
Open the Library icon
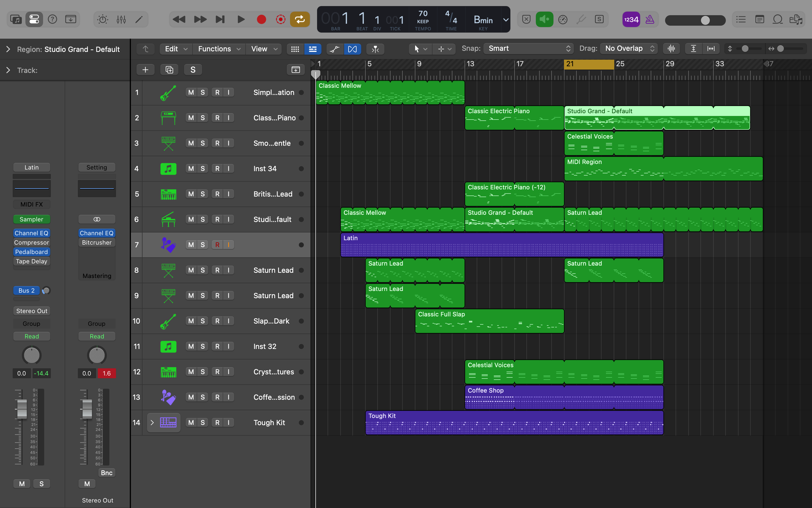[x=15, y=20]
